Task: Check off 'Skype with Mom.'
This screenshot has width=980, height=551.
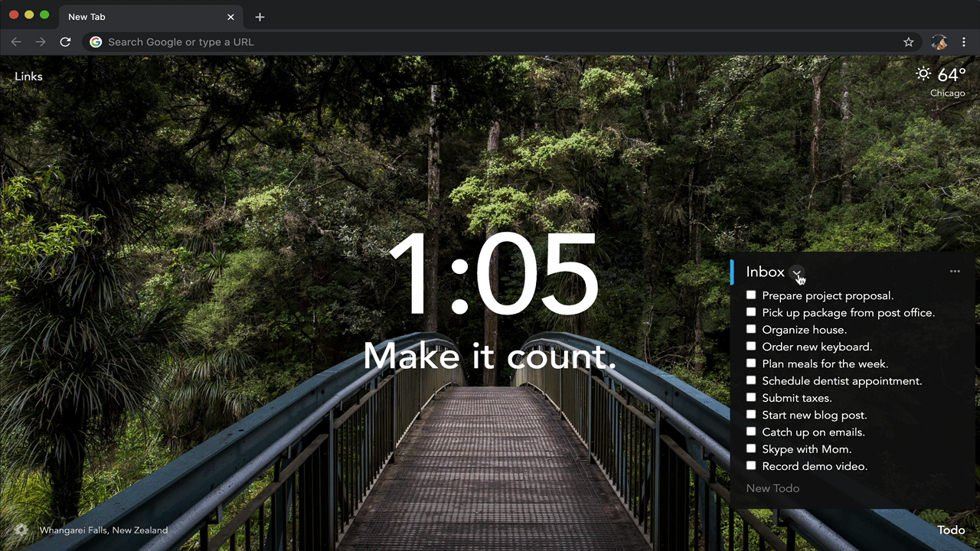Action: pyautogui.click(x=751, y=448)
